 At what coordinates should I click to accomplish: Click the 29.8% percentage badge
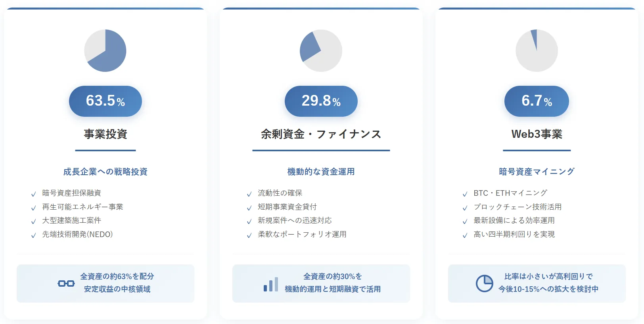[x=321, y=101]
